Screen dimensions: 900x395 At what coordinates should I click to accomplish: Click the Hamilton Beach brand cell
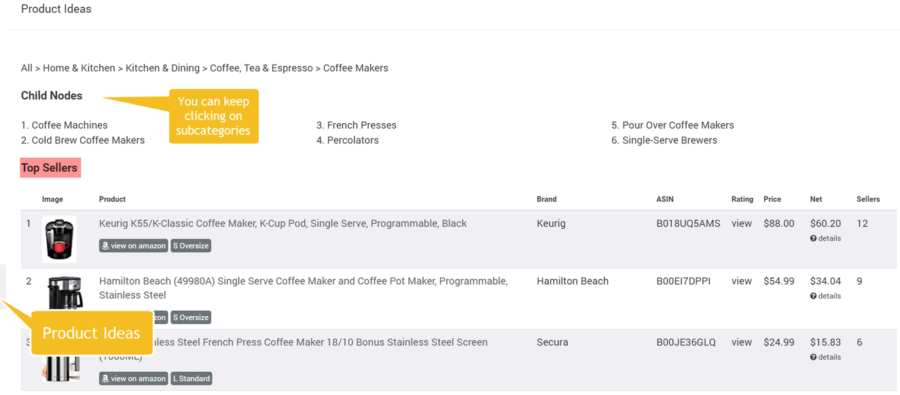tap(573, 281)
